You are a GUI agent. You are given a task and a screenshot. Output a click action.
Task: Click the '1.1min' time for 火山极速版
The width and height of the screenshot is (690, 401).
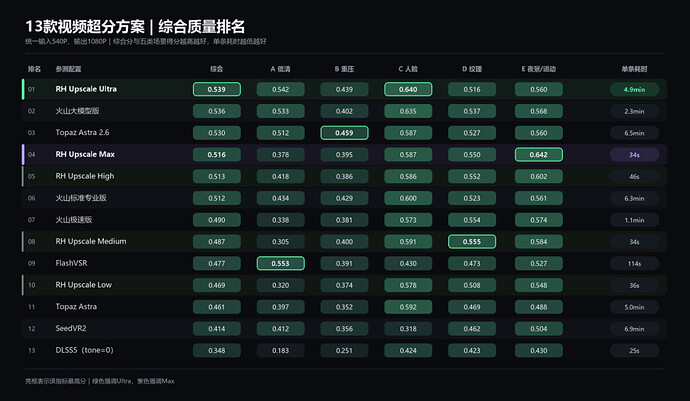click(634, 220)
